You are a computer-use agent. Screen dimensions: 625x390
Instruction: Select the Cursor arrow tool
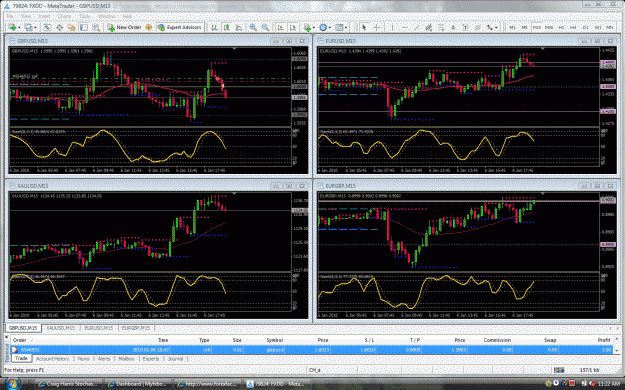pos(364,27)
